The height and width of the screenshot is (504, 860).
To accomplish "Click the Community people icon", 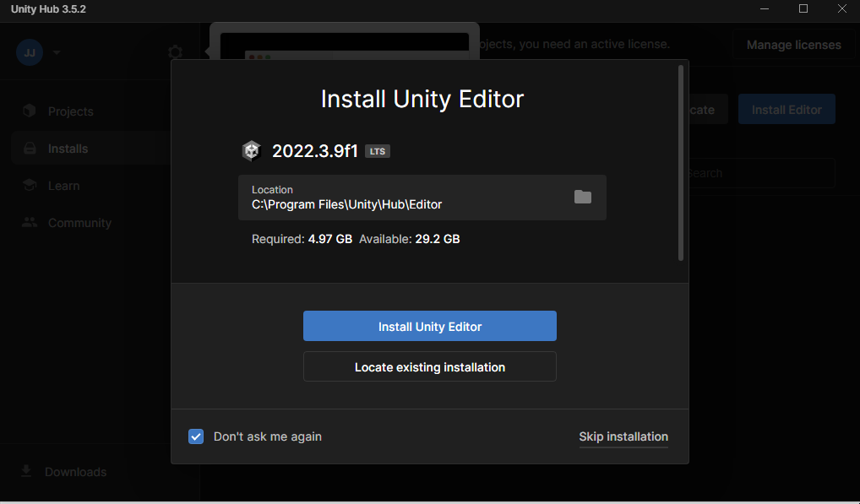I will [30, 222].
